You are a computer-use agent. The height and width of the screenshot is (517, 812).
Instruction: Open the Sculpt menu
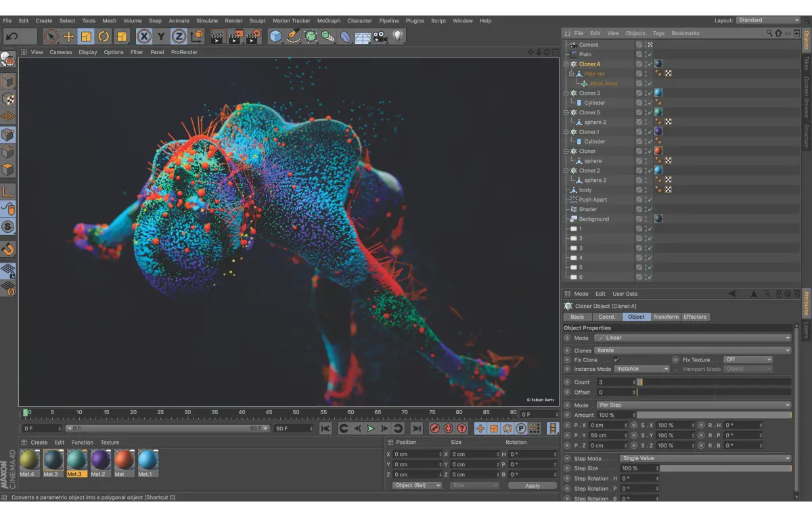point(258,21)
